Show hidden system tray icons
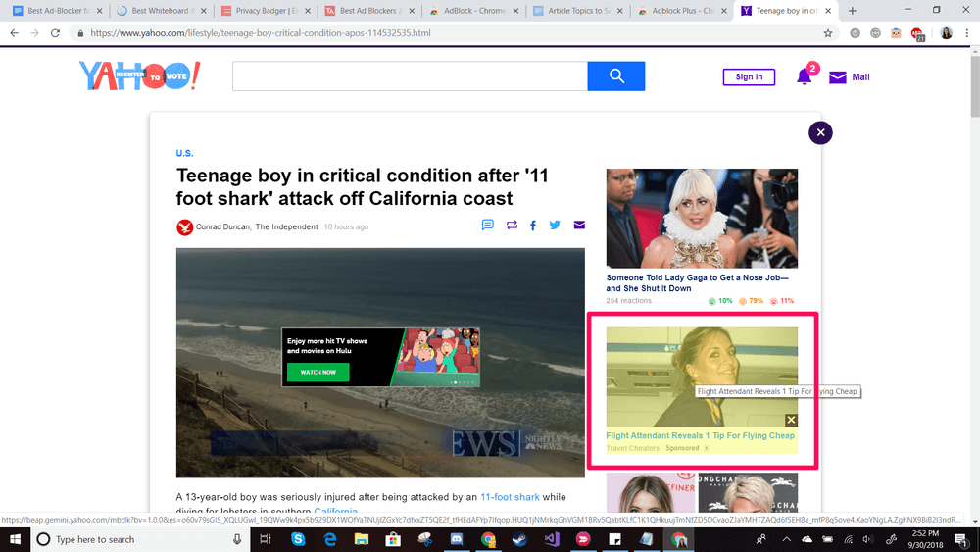Image resolution: width=980 pixels, height=552 pixels. (786, 539)
